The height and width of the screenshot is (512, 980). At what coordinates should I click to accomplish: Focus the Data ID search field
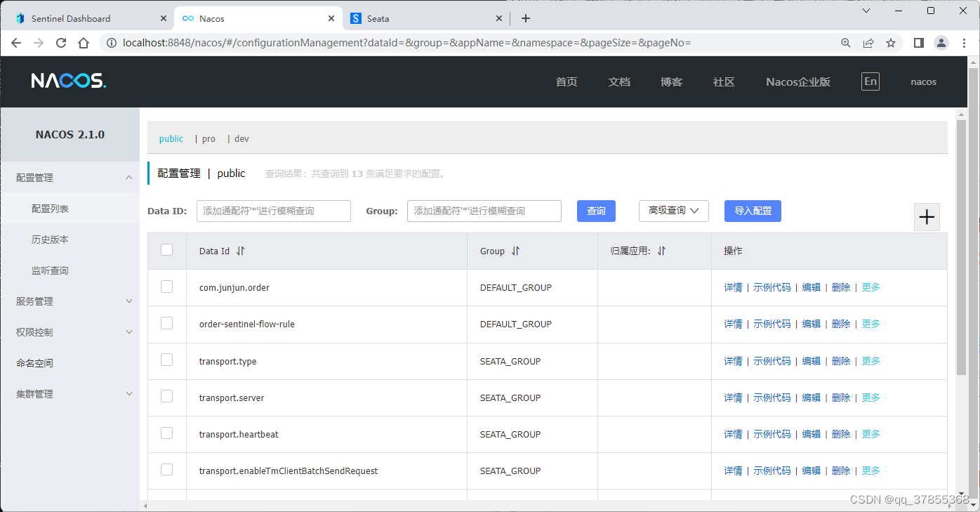pos(274,211)
